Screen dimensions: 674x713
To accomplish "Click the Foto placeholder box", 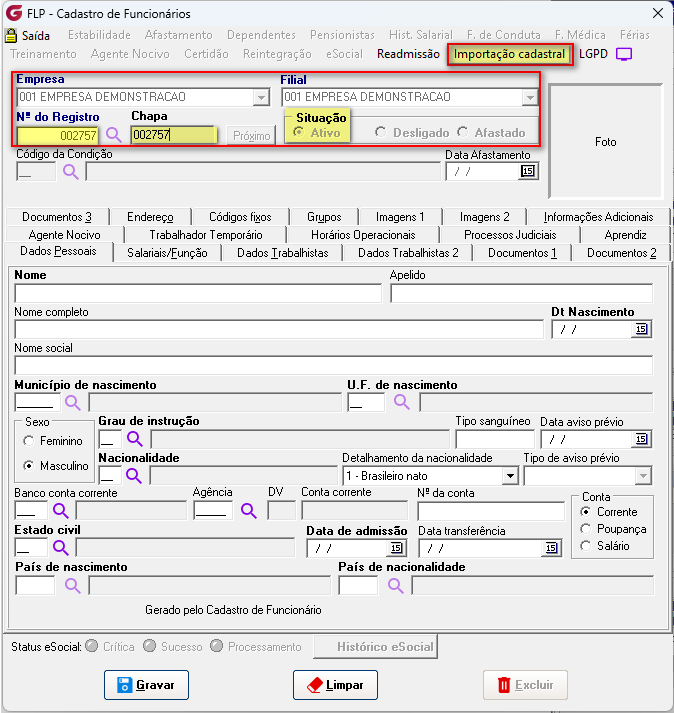I will coord(605,141).
